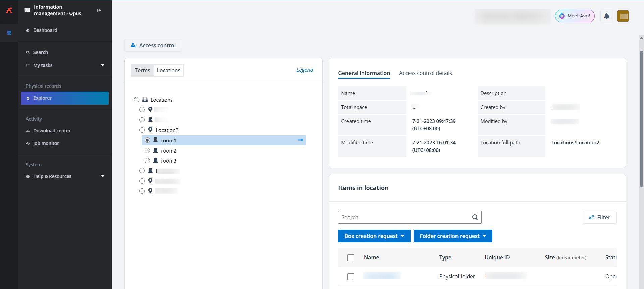The width and height of the screenshot is (644, 289).
Task: Click the Name column header
Action: pos(371,257)
